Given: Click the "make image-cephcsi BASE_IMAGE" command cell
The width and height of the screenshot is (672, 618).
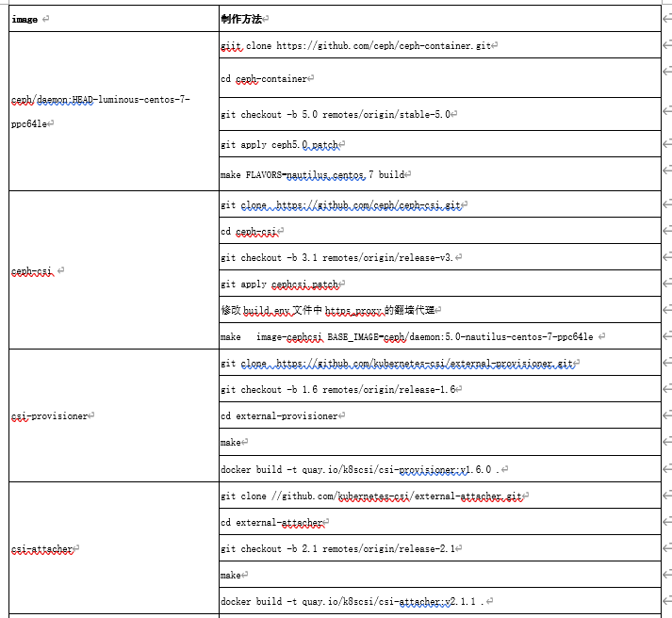Looking at the screenshot, I should point(440,336).
